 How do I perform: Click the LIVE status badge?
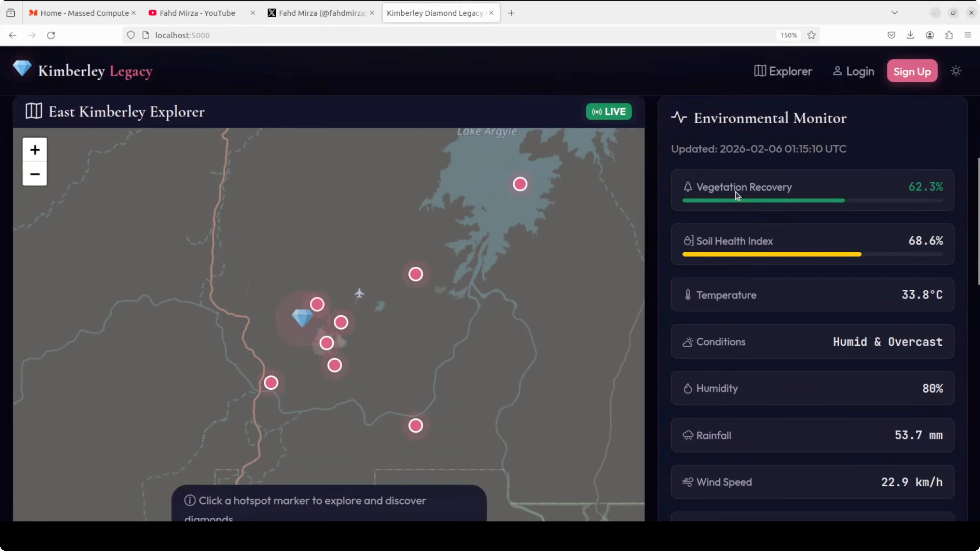point(609,112)
